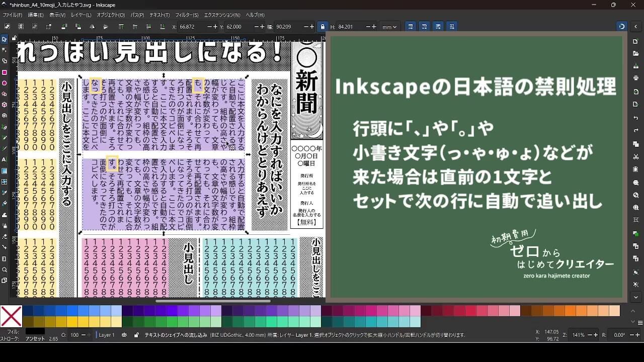The image size is (644, 362).
Task: Click the no-color X swatch
Action: (x=11, y=316)
